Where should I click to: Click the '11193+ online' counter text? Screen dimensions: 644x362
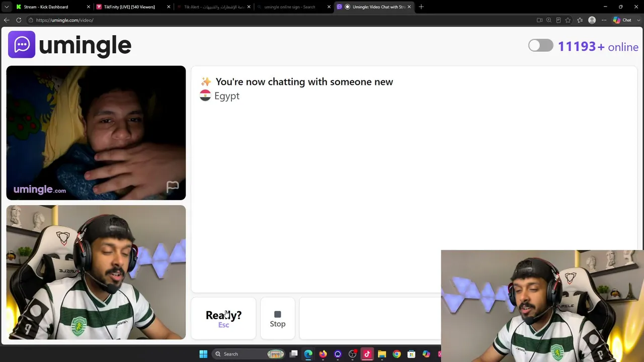coord(598,47)
